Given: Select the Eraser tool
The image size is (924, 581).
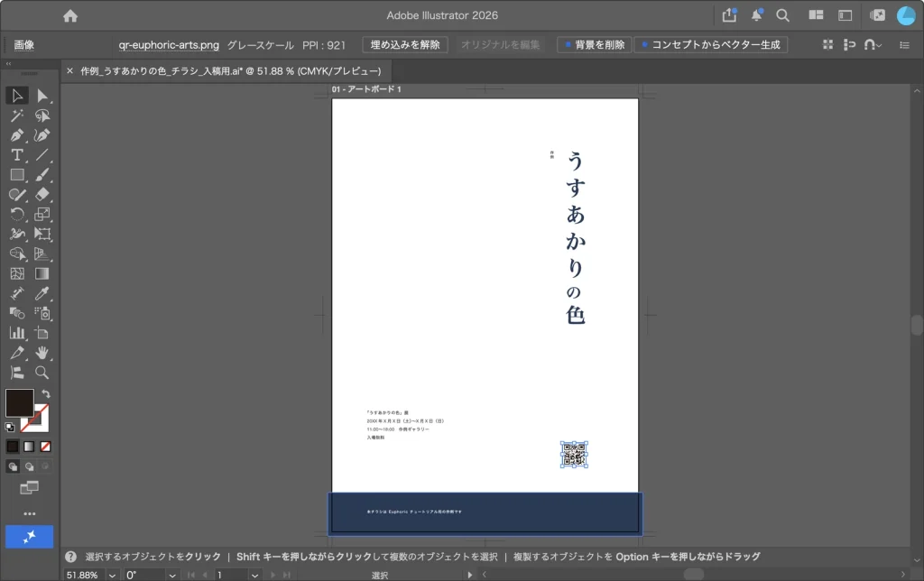Looking at the screenshot, I should tap(42, 195).
